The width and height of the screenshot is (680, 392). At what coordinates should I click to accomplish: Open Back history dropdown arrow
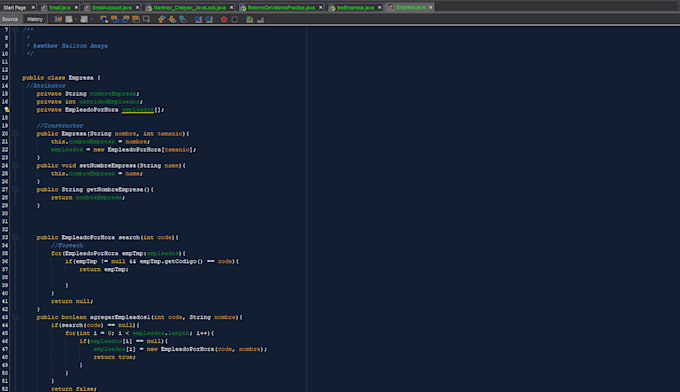[75, 20]
